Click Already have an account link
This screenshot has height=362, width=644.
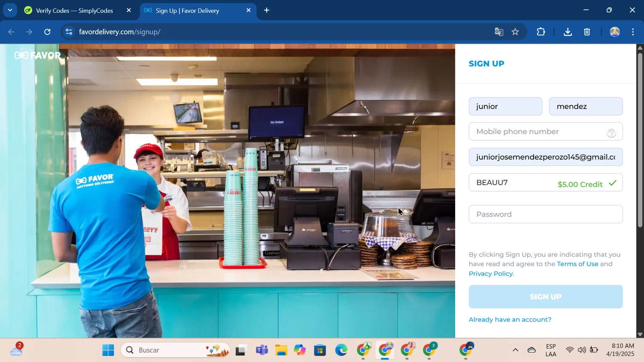tap(510, 320)
